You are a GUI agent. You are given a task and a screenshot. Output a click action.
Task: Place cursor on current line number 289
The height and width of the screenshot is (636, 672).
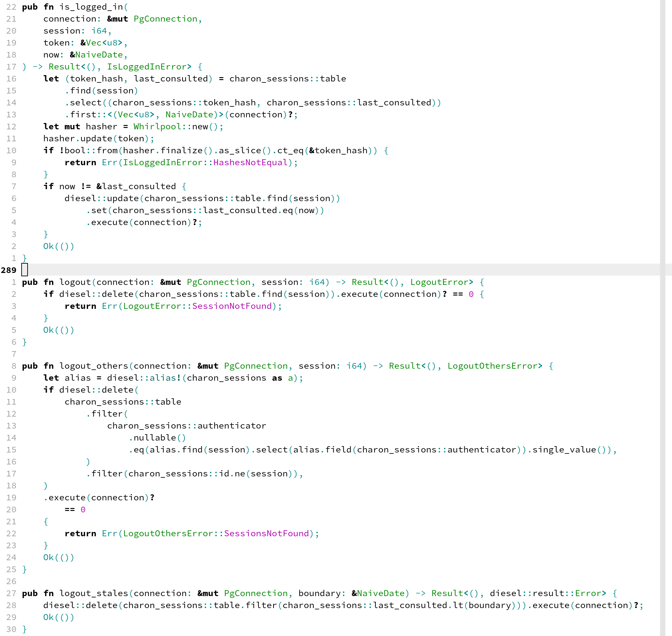(8, 270)
